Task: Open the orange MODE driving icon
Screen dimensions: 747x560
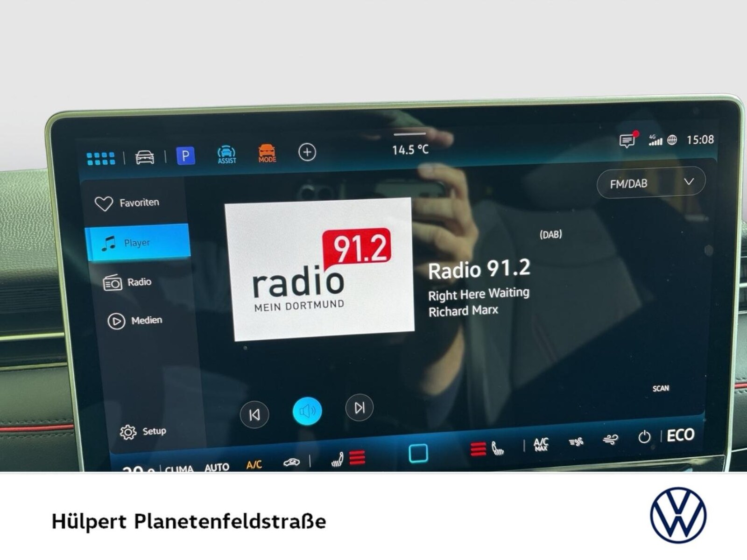Action: pos(267,153)
